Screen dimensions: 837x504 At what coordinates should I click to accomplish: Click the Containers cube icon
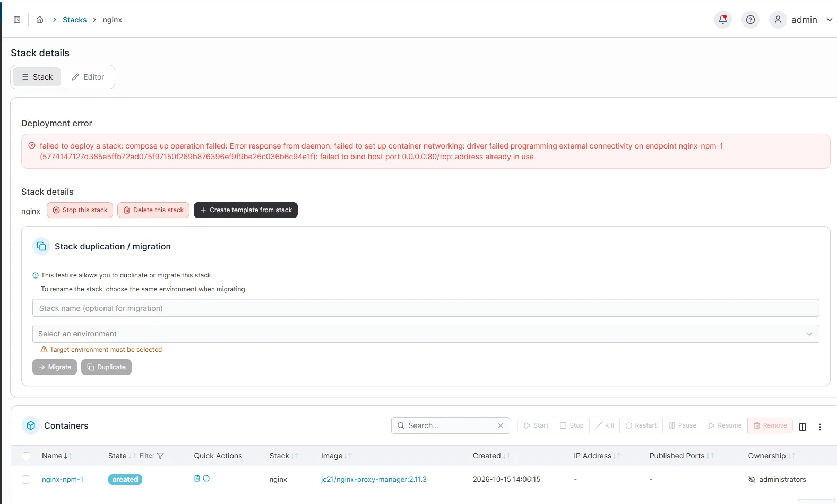(x=31, y=425)
